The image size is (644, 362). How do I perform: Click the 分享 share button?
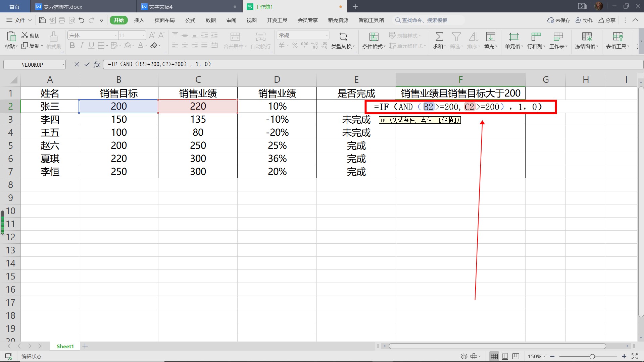coord(607,20)
